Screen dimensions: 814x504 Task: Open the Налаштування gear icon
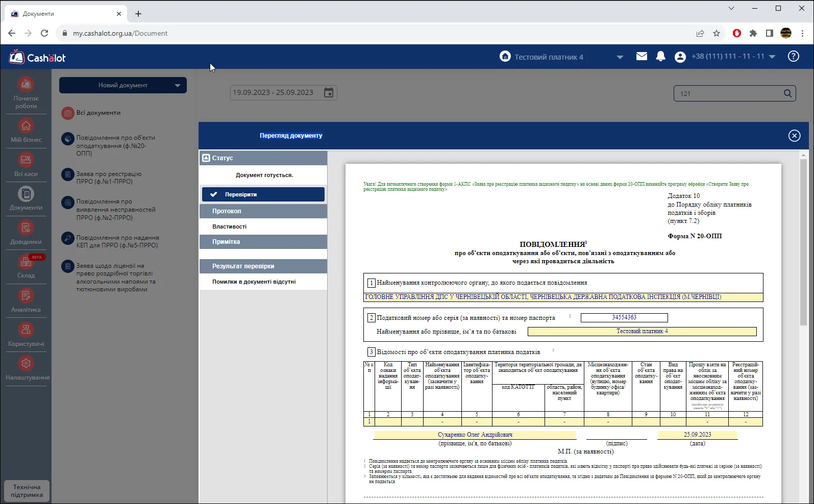26,363
